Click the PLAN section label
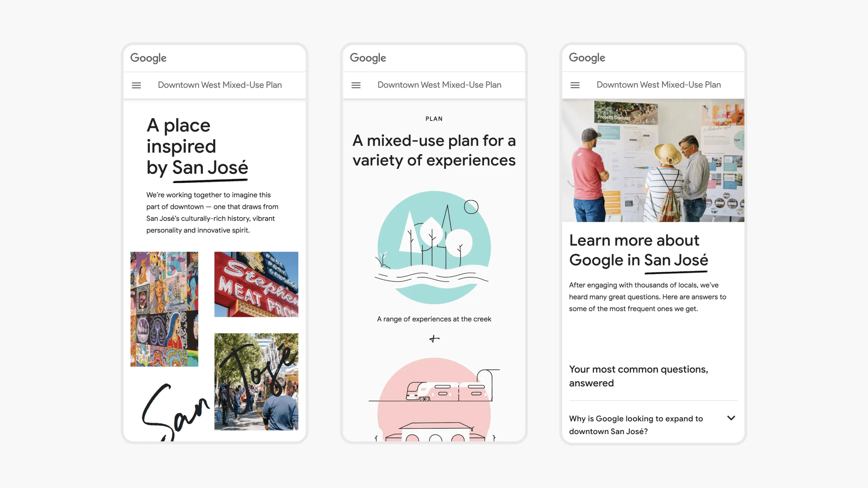 (x=434, y=119)
